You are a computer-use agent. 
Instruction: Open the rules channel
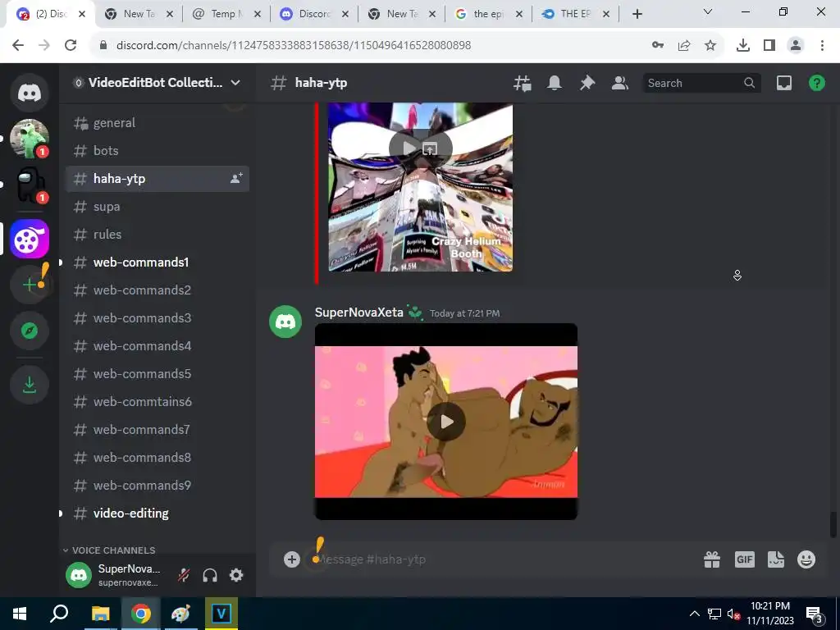click(x=157, y=234)
